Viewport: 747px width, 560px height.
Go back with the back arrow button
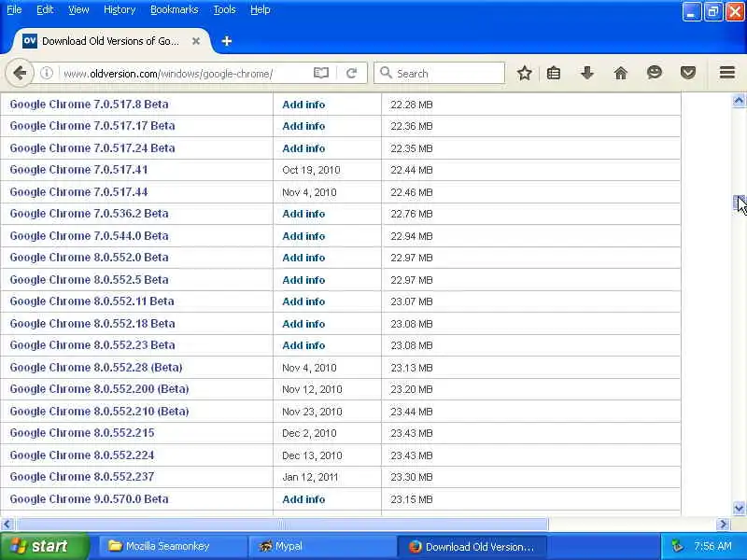(20, 74)
